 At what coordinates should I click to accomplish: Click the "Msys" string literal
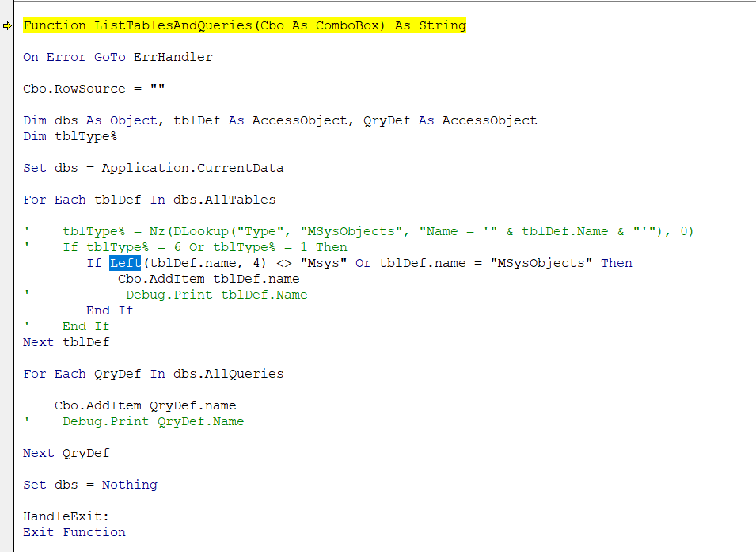[x=324, y=263]
